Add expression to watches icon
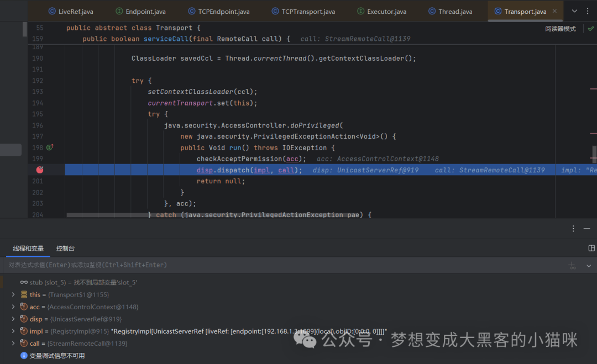Viewport: 597px width, 364px height. tap(572, 266)
